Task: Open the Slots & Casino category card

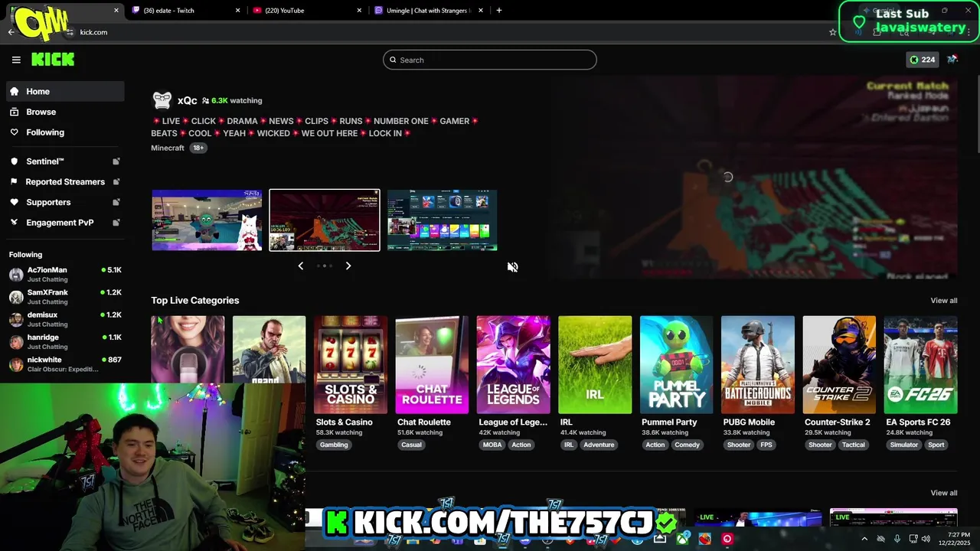Action: click(351, 365)
